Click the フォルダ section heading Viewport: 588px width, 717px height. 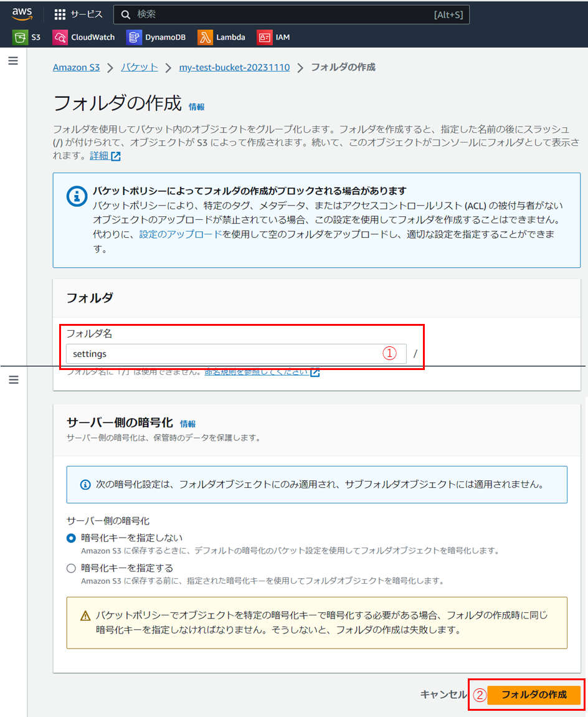pos(90,298)
